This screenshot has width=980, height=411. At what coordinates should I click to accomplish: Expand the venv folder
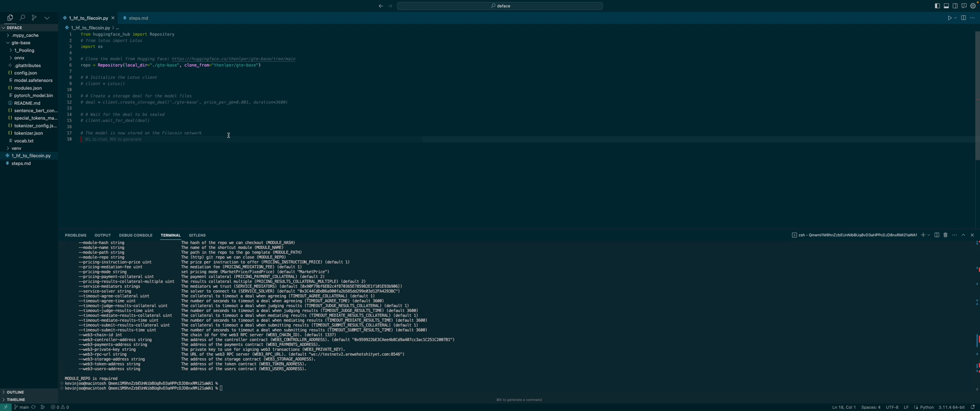pos(29,148)
